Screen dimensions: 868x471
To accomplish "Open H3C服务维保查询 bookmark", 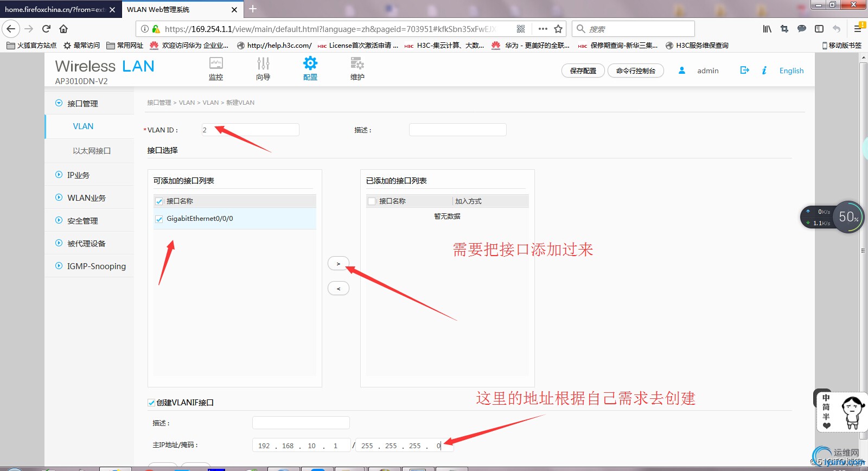I will [697, 46].
